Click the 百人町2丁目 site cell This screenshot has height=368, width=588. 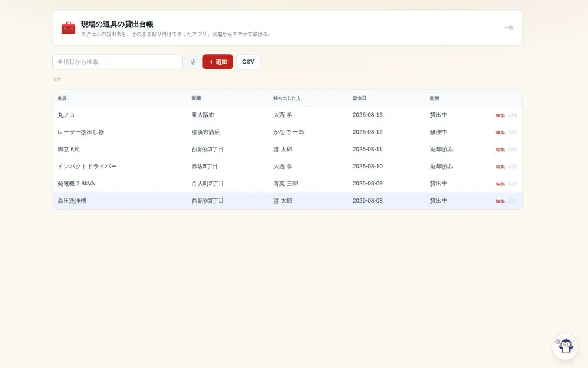[208, 184]
